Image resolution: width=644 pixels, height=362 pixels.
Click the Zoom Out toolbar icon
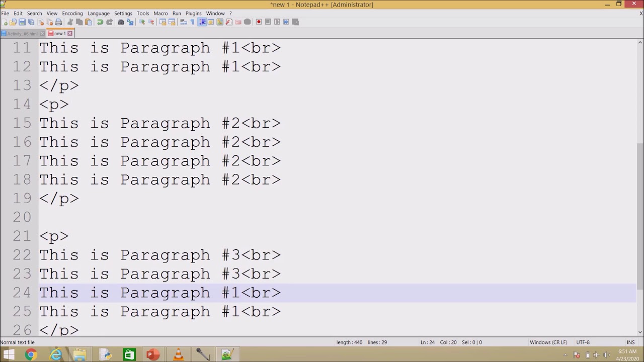[151, 22]
